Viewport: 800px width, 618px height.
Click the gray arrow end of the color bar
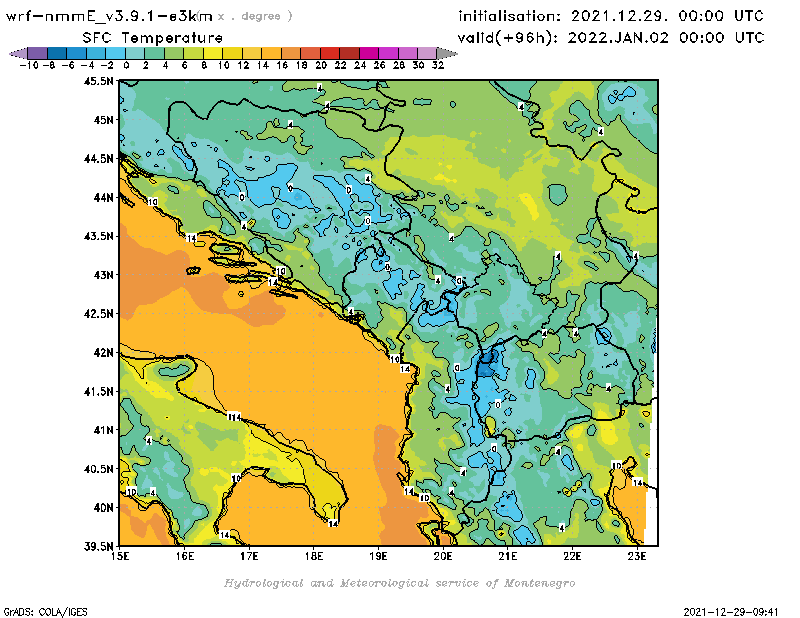point(447,54)
